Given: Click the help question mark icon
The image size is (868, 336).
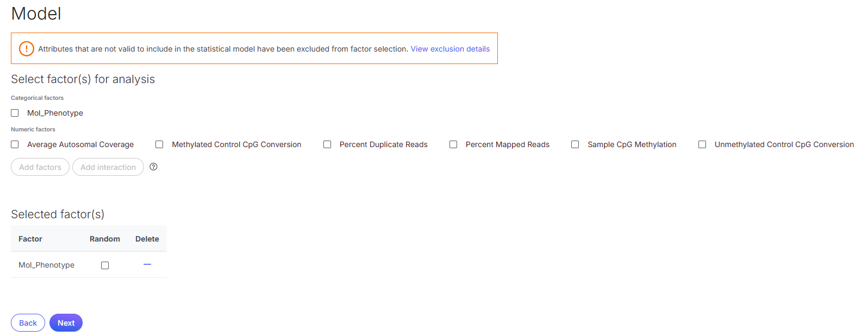Looking at the screenshot, I should point(153,167).
